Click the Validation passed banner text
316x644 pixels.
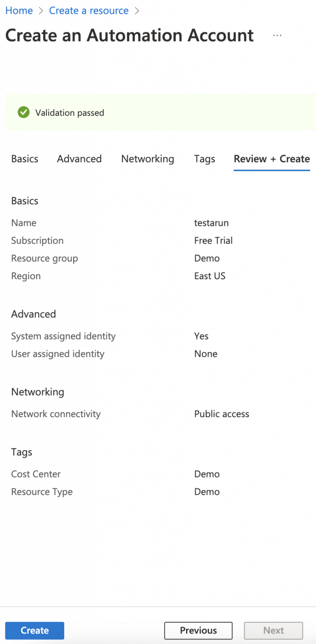(70, 113)
